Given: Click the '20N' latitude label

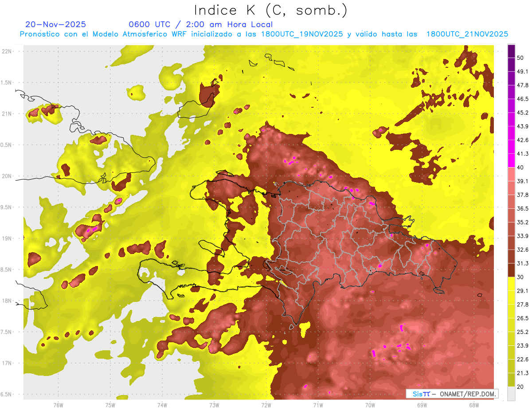Looking at the screenshot, I should click(8, 176).
